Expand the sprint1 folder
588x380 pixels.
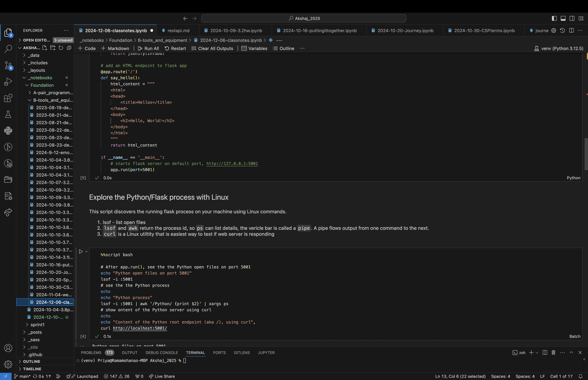pyautogui.click(x=45, y=325)
